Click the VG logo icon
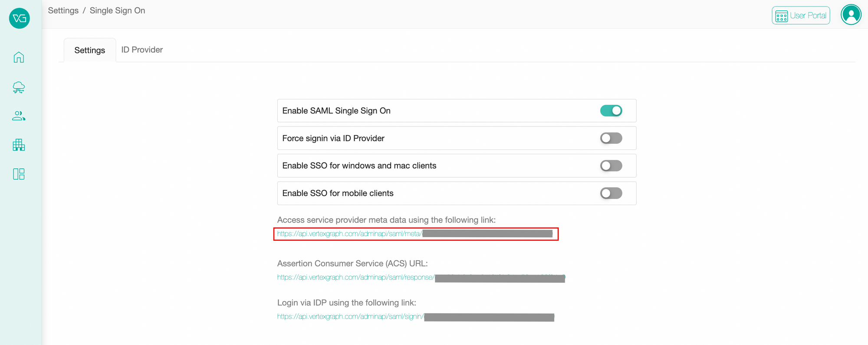868x345 pixels. pos(19,18)
